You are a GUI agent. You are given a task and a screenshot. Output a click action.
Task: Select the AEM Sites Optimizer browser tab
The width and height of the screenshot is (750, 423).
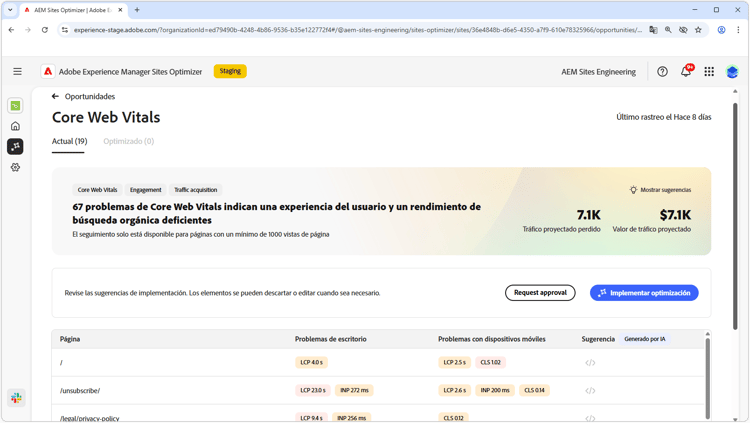[74, 10]
